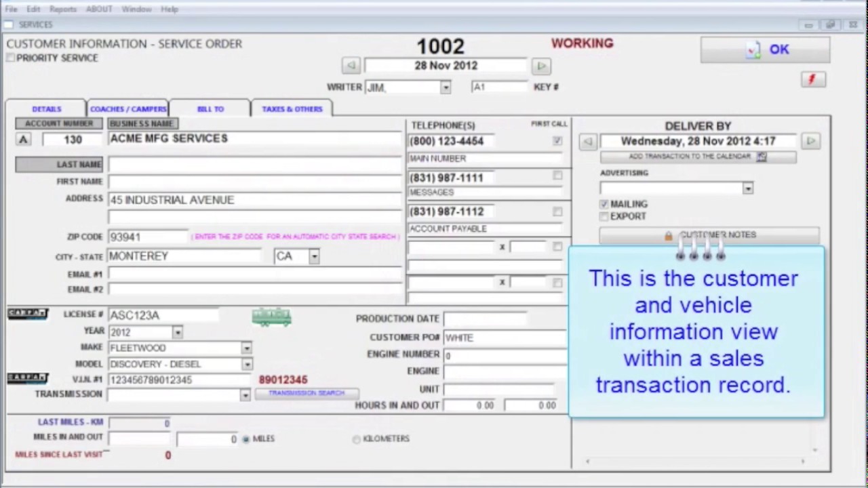868x488 pixels.
Task: Switch to the Bill To tab
Action: pyautogui.click(x=210, y=108)
